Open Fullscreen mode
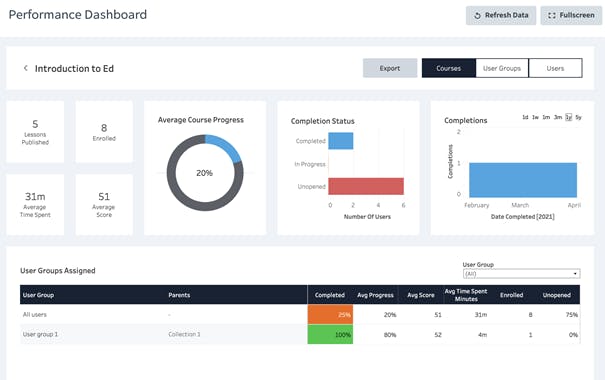 coord(571,15)
